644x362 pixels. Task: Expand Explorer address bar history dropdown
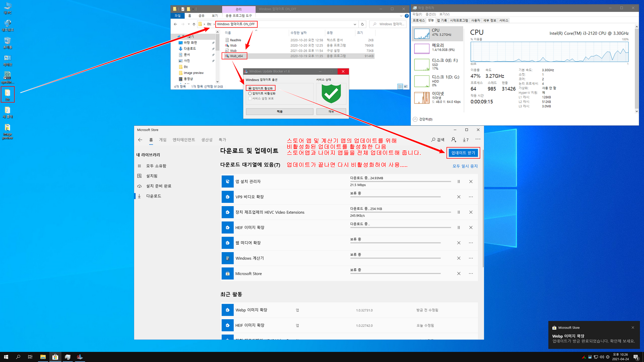click(x=355, y=24)
